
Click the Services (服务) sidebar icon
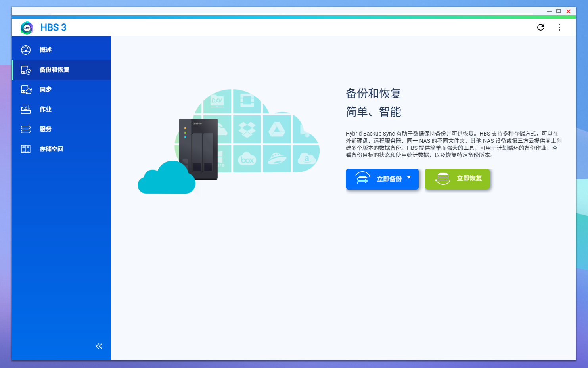[26, 129]
